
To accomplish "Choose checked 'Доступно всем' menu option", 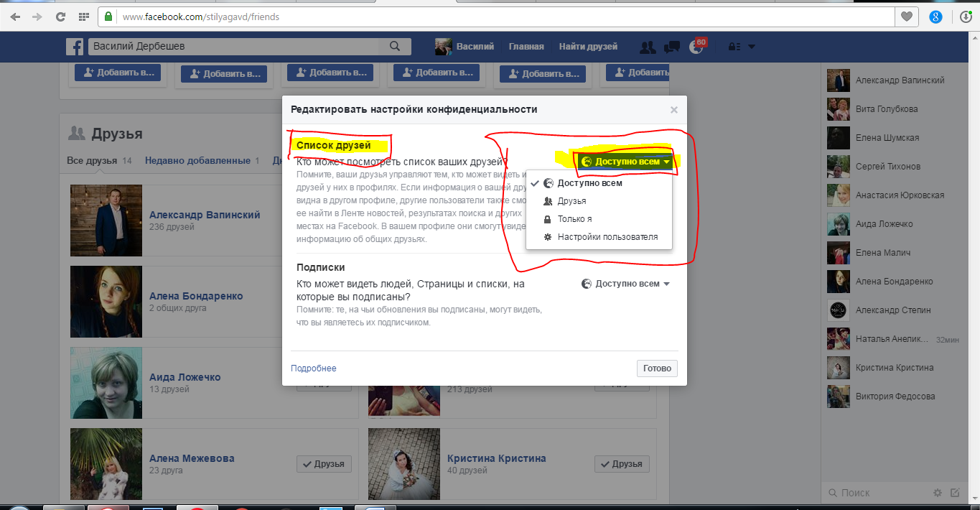I will 589,183.
